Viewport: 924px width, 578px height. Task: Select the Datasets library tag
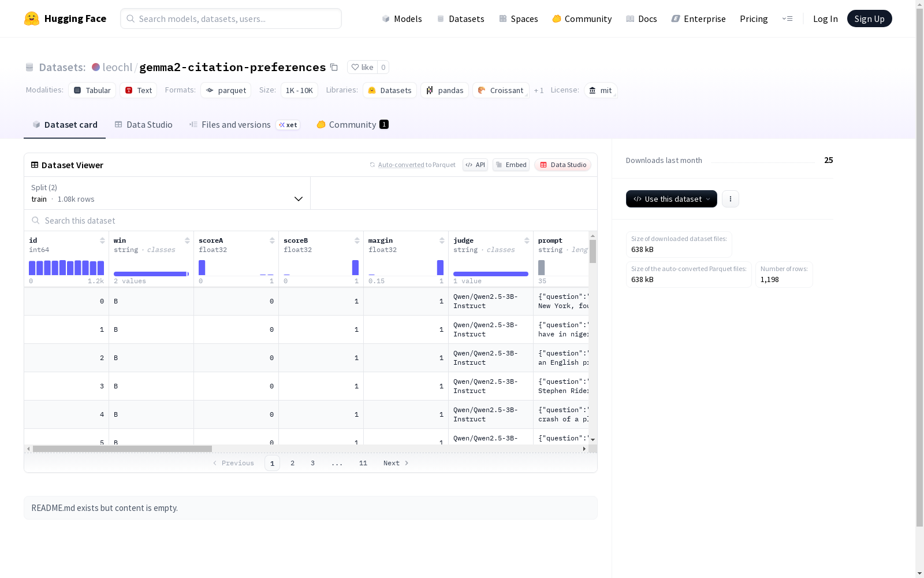(x=390, y=90)
